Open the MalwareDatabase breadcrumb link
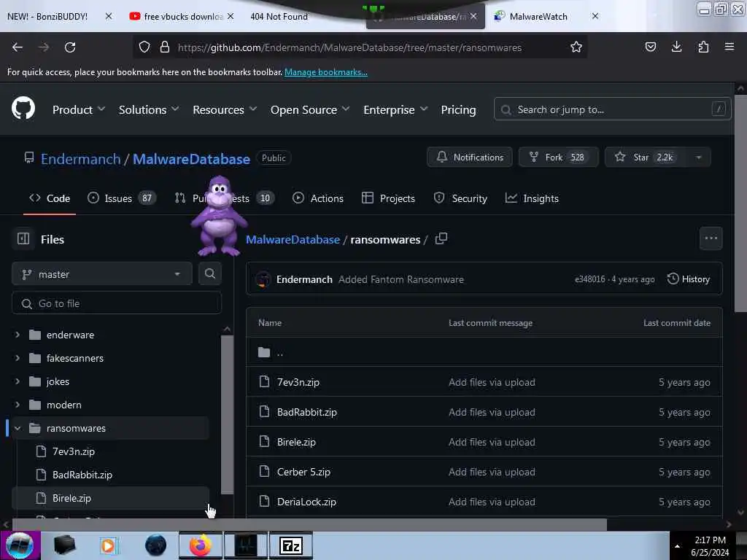The width and height of the screenshot is (747, 560). click(293, 239)
